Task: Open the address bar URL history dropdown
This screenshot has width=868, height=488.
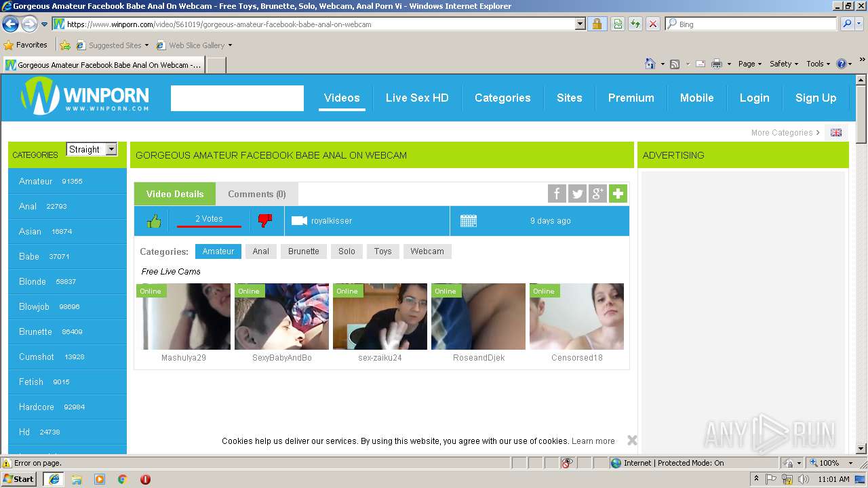Action: (x=580, y=24)
